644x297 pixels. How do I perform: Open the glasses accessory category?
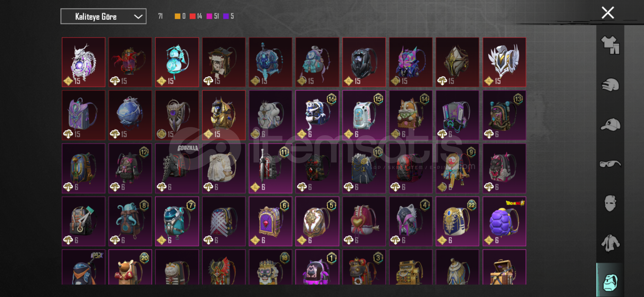pos(610,164)
